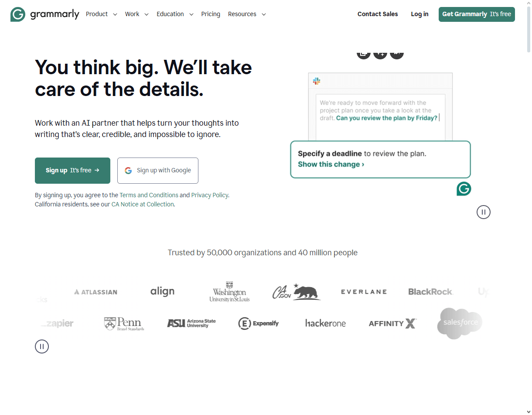Open the Resources menu
532x415 pixels.
pyautogui.click(x=247, y=14)
